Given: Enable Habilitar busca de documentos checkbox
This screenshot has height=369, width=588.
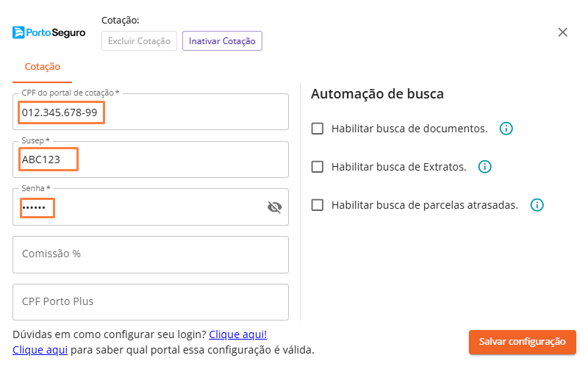Looking at the screenshot, I should pos(318,129).
